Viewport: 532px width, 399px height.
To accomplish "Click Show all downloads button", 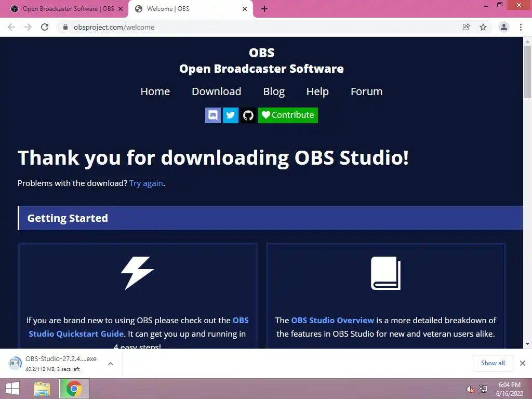I will (x=493, y=363).
